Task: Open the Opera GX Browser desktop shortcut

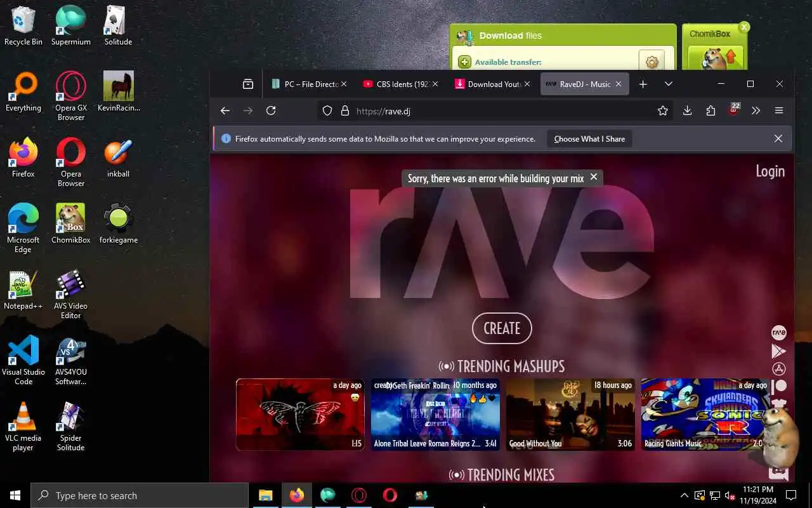Action: 71,97
